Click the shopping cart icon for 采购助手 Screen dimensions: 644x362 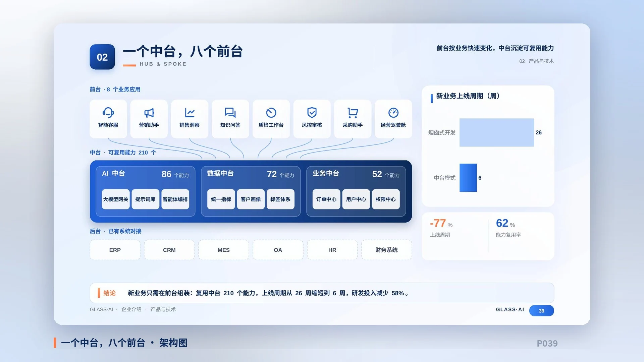pyautogui.click(x=353, y=113)
